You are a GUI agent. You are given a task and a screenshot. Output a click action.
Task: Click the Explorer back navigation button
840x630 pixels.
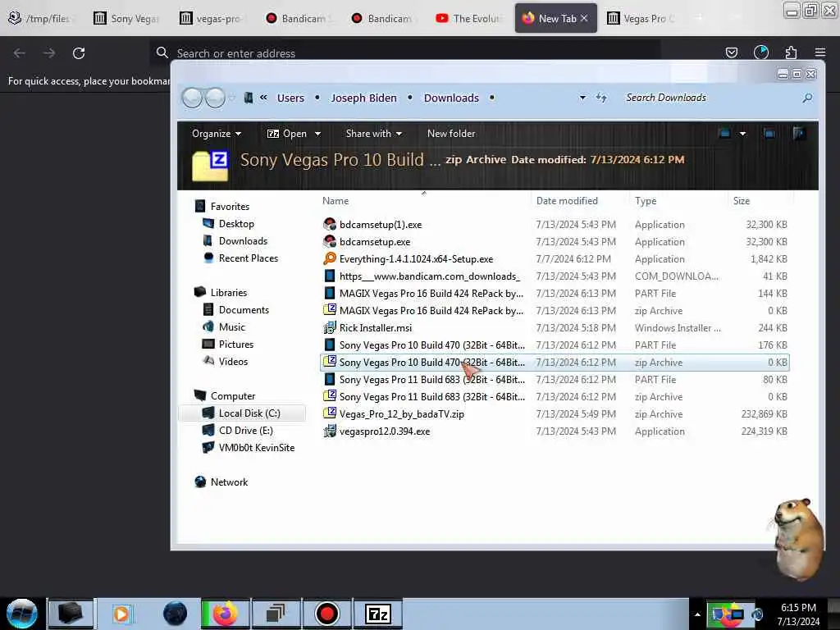pos(192,98)
